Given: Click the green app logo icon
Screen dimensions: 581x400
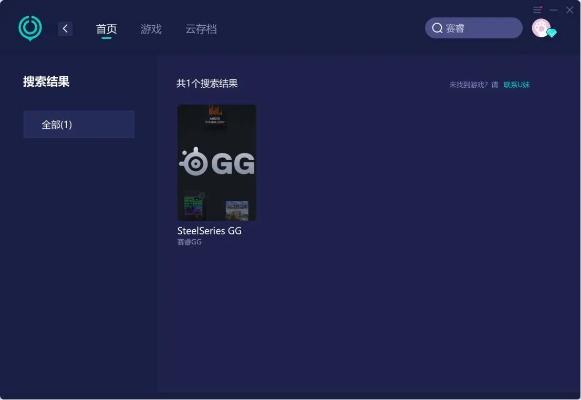Looking at the screenshot, I should tap(30, 28).
